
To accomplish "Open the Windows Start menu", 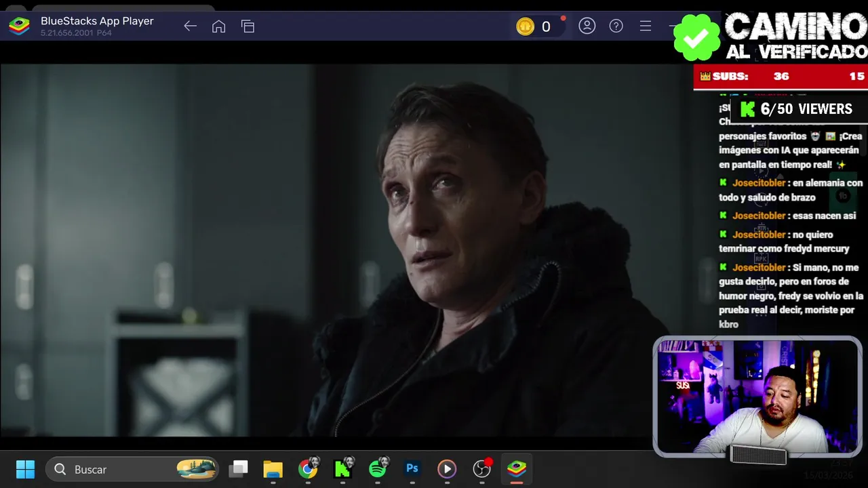I will (x=25, y=469).
